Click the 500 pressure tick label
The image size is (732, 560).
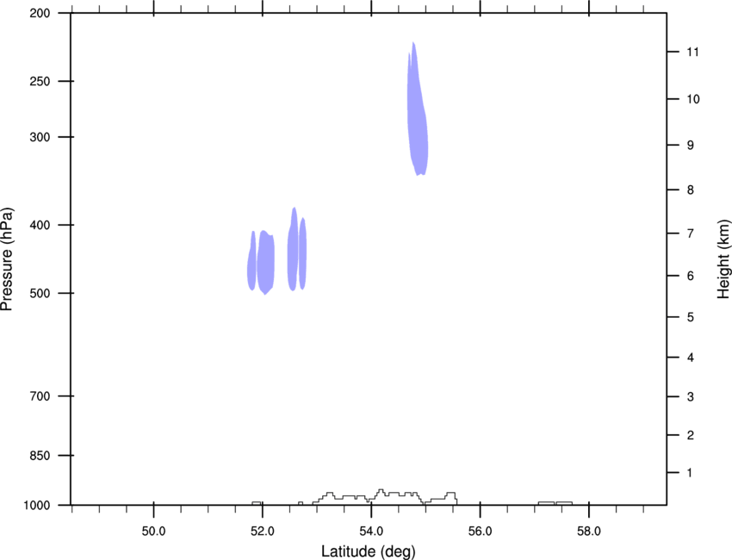coord(40,293)
